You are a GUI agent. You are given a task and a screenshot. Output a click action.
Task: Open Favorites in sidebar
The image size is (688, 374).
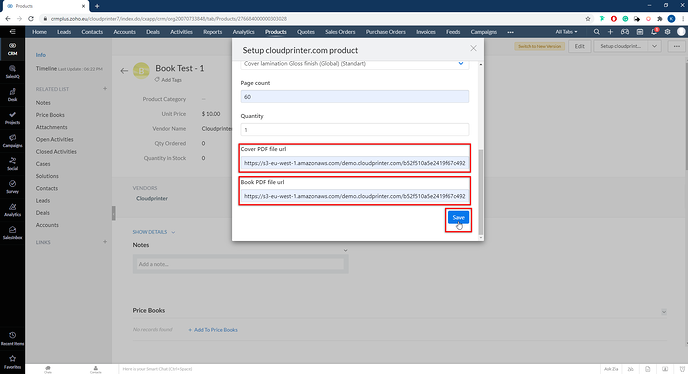(12, 362)
